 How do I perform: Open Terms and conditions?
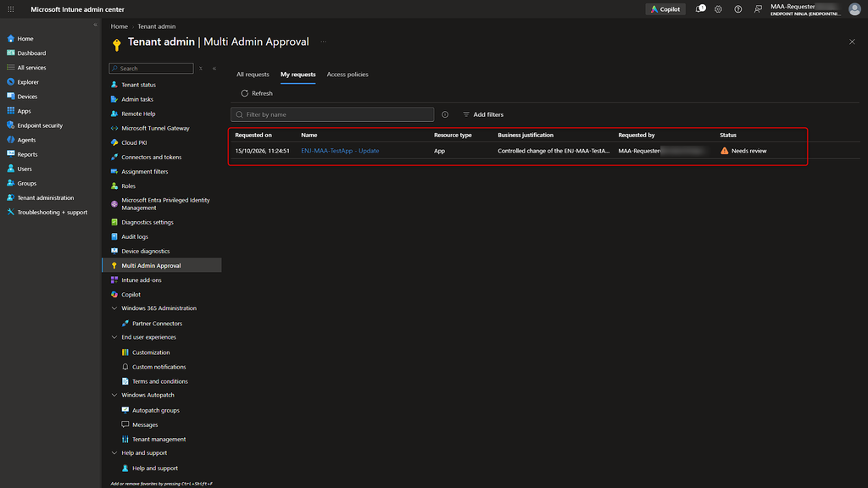159,381
